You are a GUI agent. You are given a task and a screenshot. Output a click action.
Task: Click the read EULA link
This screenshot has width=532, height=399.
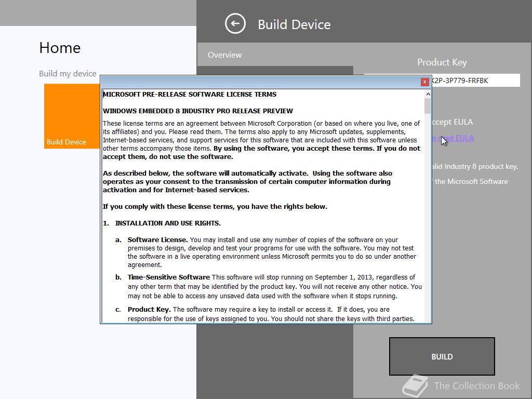point(453,138)
